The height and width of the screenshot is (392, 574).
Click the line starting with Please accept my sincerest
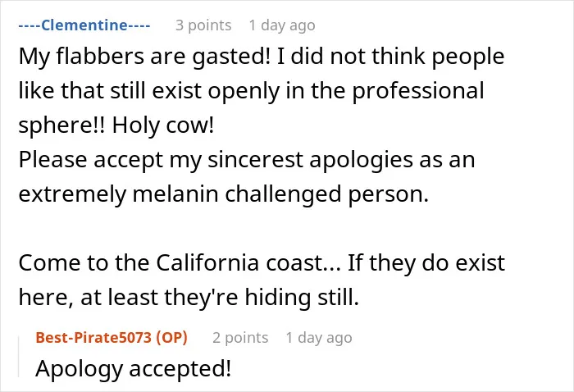[x=247, y=160]
